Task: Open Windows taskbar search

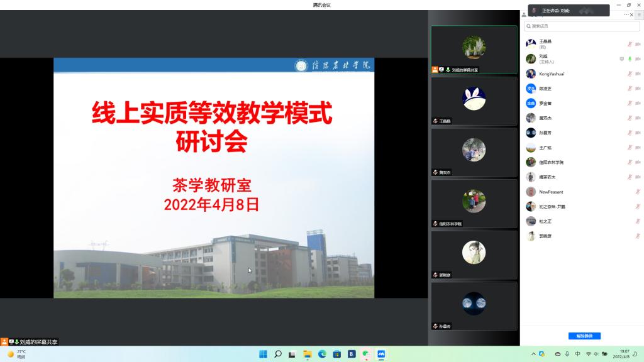Action: pos(277,354)
